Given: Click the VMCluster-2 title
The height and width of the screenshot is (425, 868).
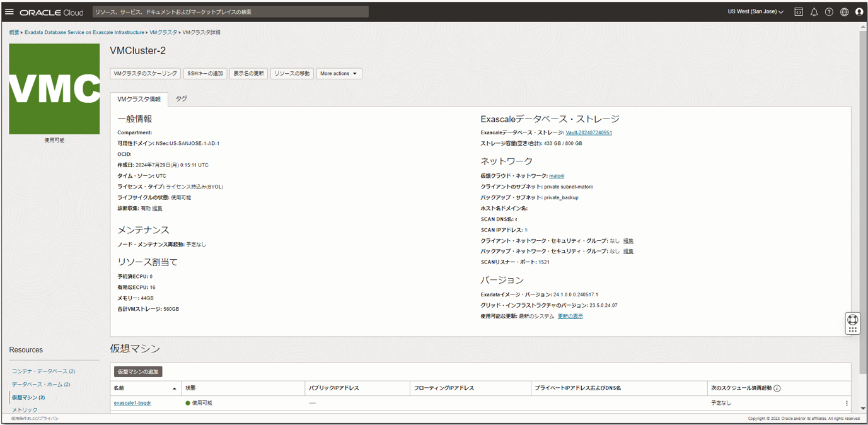Looking at the screenshot, I should click(x=138, y=50).
